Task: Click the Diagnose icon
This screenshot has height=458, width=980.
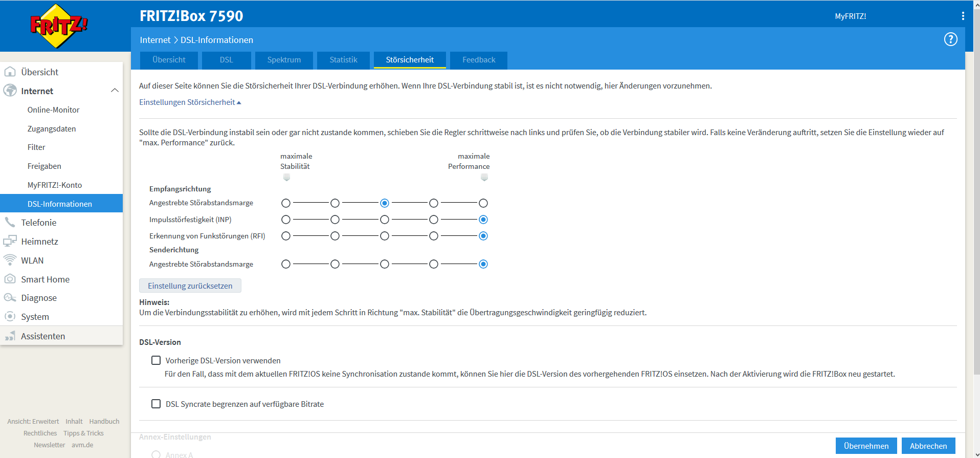Action: (x=10, y=298)
